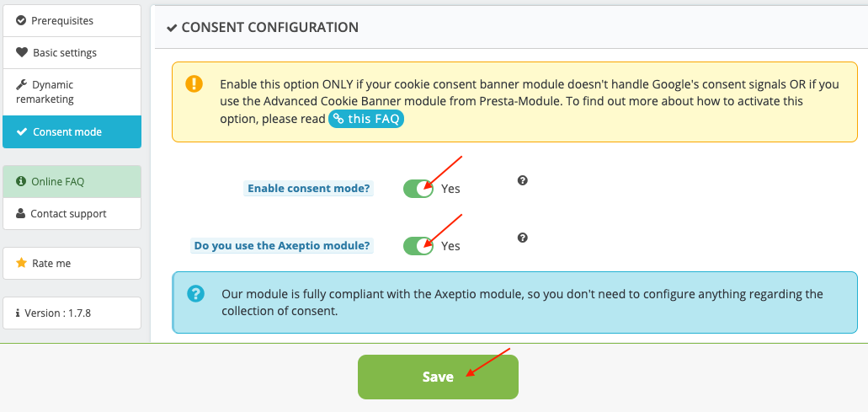Toggle the Enable consent mode switch

pos(418,188)
